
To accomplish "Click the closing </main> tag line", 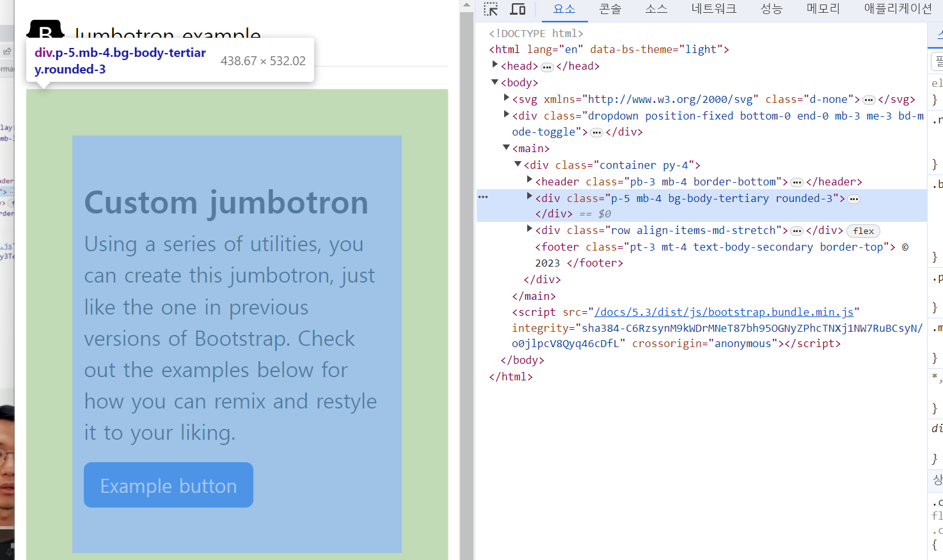I will [534, 296].
